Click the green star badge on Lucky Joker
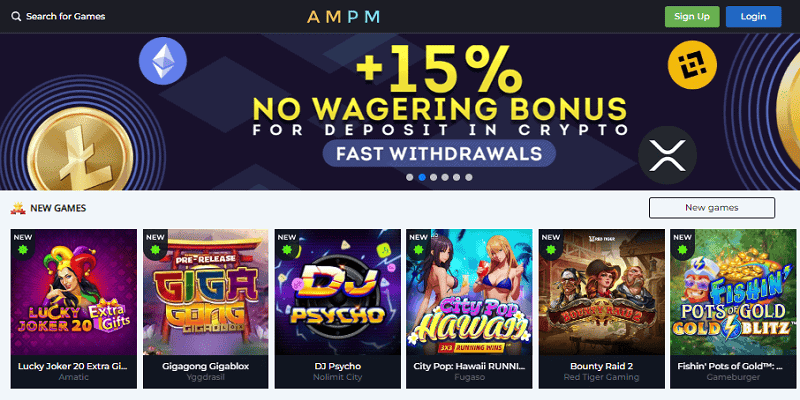The height and width of the screenshot is (400, 800). coord(23,250)
